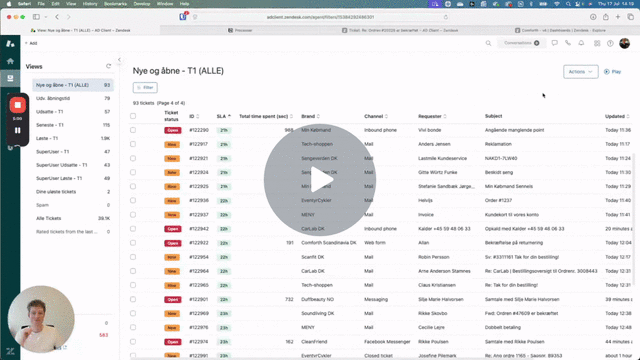Click the Zendesk logo at the bottom of the sidebar
Image resolution: width=640 pixels, height=360 pixels.
[x=10, y=351]
